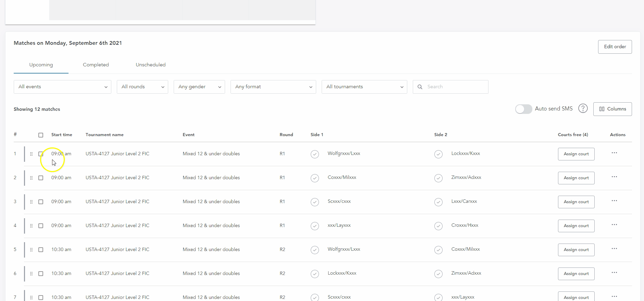This screenshot has width=644, height=301.
Task: Assign court for match 3
Action: pyautogui.click(x=576, y=202)
